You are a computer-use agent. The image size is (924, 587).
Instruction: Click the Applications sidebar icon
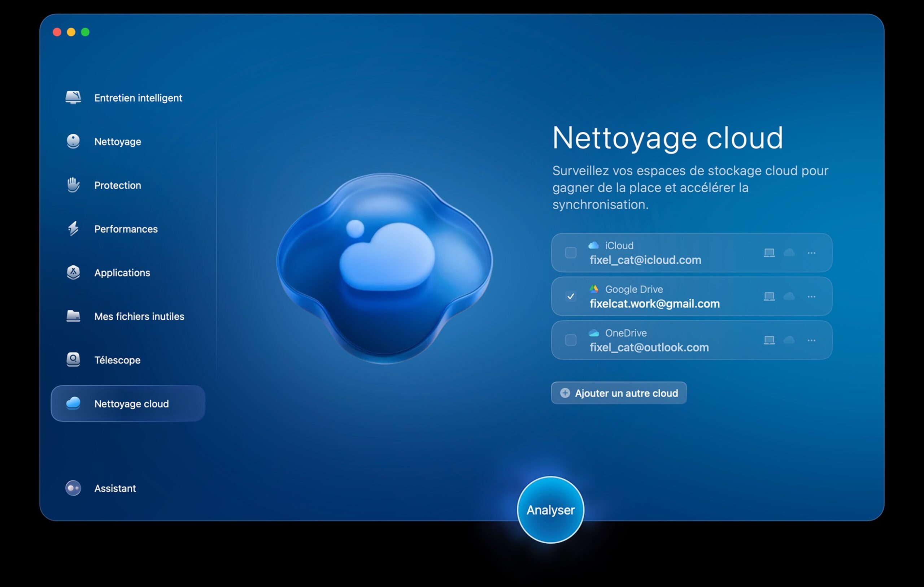(73, 273)
